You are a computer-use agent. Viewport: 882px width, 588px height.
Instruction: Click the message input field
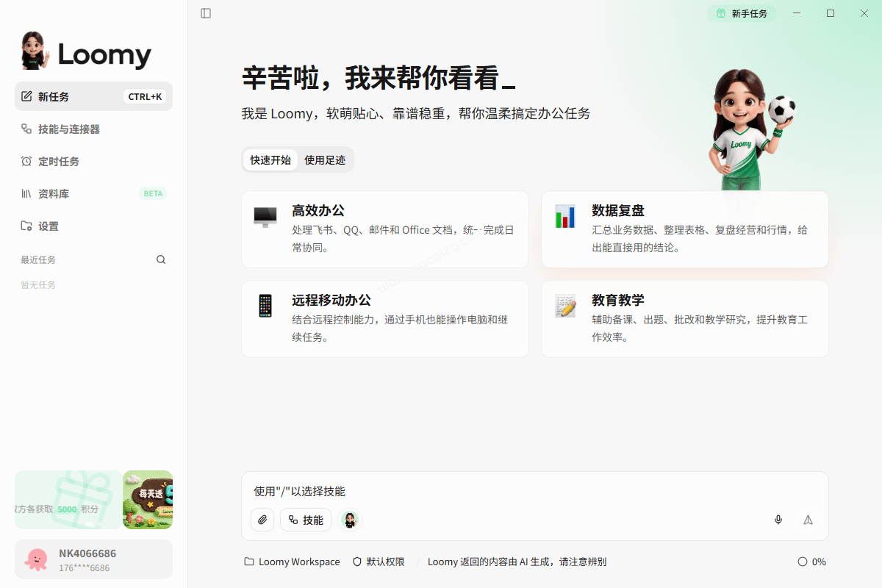click(535, 491)
